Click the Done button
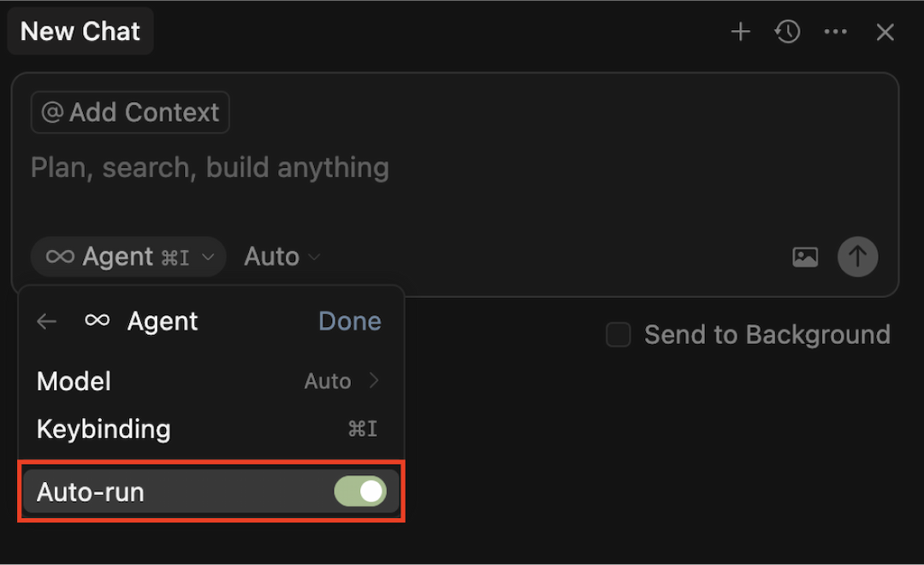The image size is (924, 565). click(x=350, y=321)
